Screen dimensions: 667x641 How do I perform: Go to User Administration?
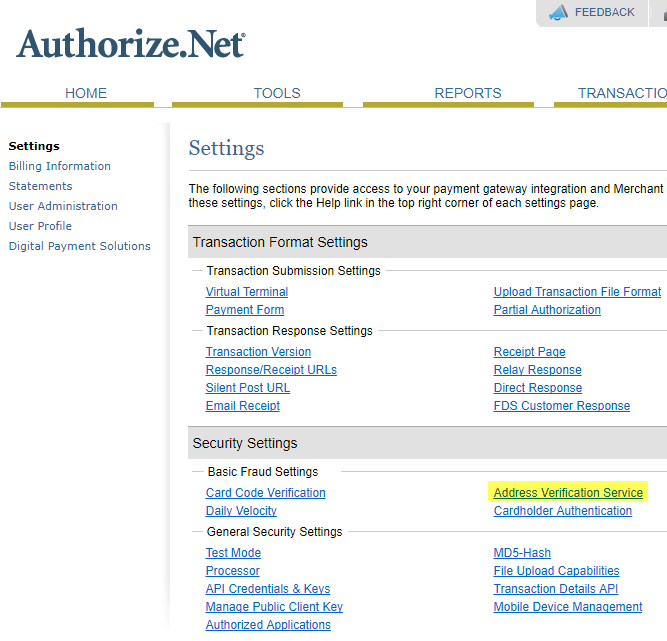[x=63, y=206]
